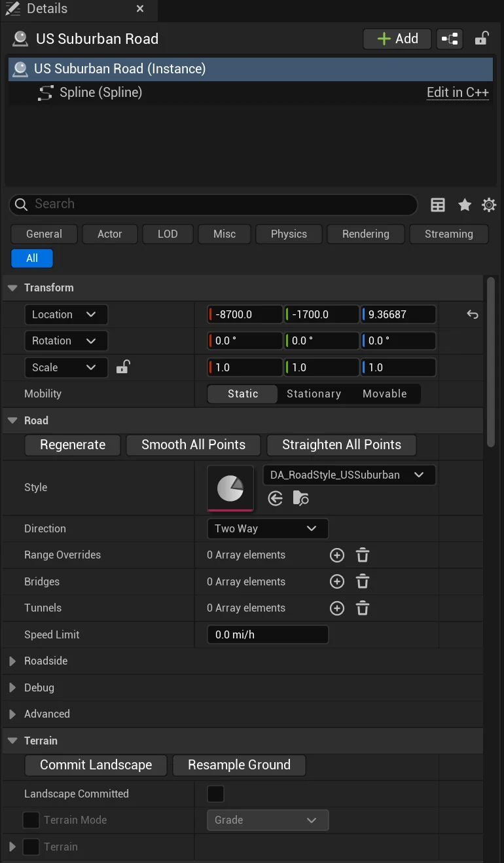The height and width of the screenshot is (863, 504).
Task: Collapse the Road section
Action: pyautogui.click(x=12, y=421)
